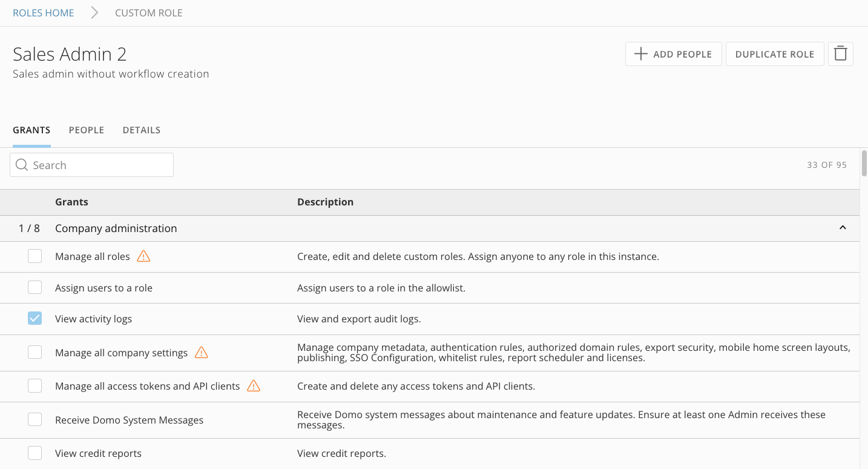Click the vertical scrollbar thumb
The width and height of the screenshot is (868, 469).
pyautogui.click(x=864, y=164)
